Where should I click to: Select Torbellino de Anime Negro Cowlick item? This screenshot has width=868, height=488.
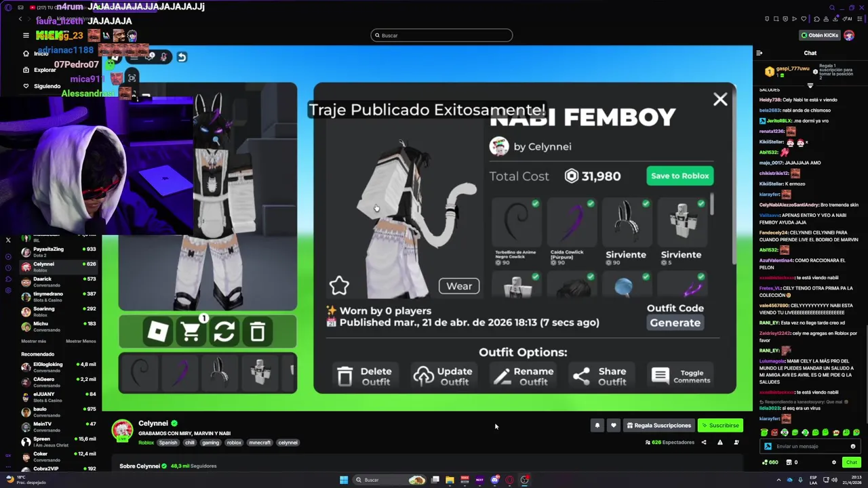516,232
